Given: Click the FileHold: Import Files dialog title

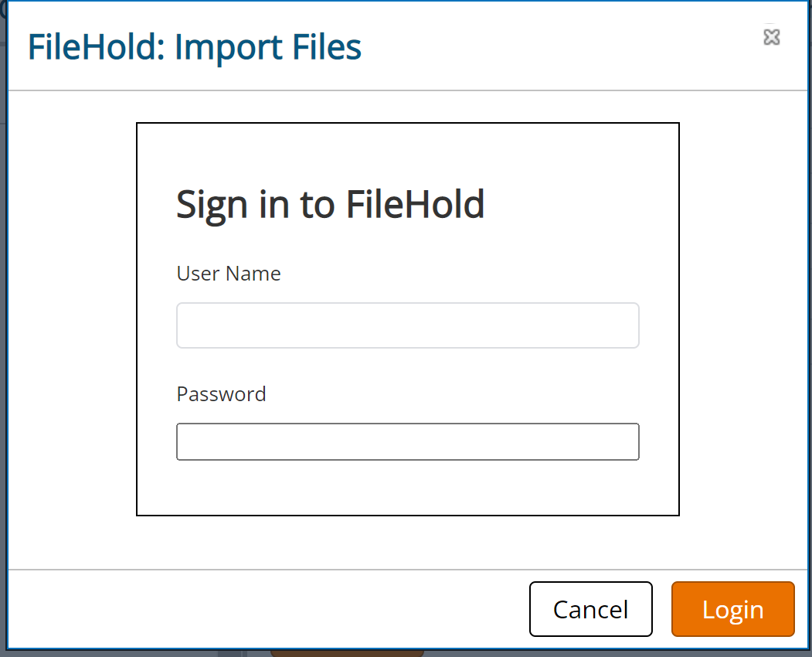Looking at the screenshot, I should coord(194,47).
